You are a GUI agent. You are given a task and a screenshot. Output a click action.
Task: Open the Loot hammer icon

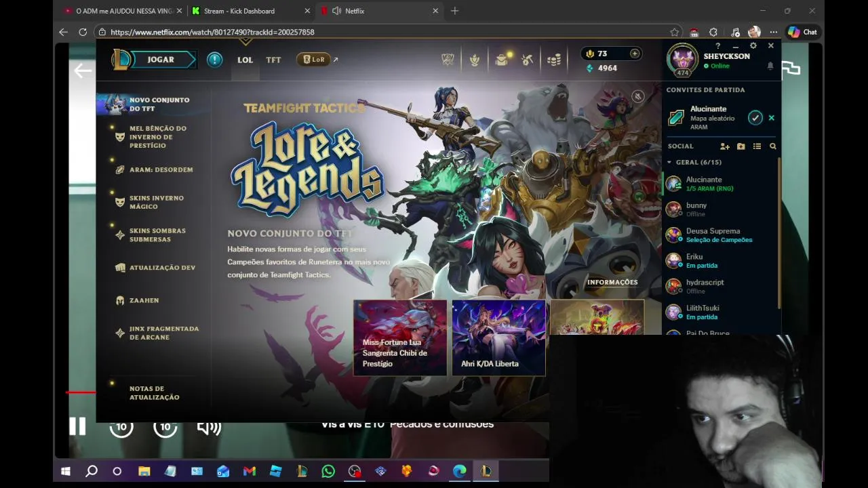528,60
